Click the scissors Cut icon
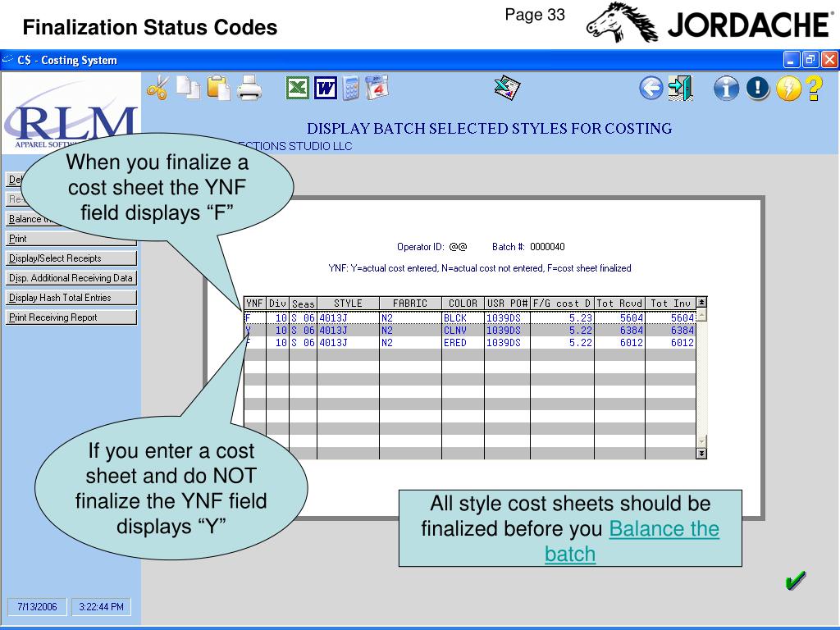Image resolution: width=840 pixels, height=630 pixels. (157, 88)
